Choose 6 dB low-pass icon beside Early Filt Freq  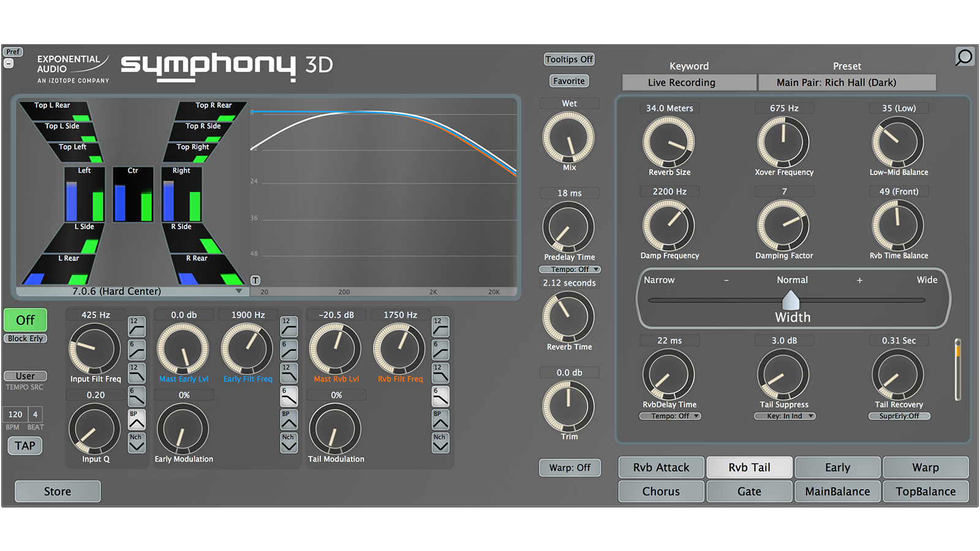(x=288, y=397)
